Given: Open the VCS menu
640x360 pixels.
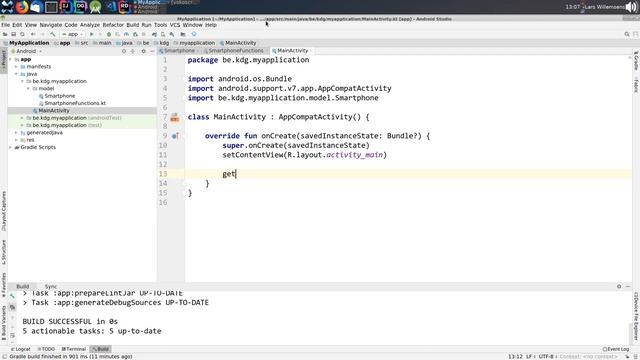Looking at the screenshot, I should coord(175,25).
